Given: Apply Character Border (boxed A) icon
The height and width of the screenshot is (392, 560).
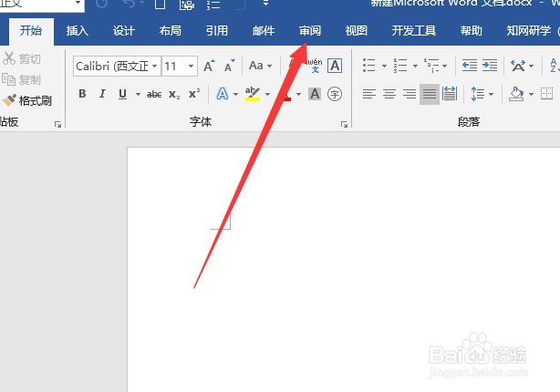Looking at the screenshot, I should (x=335, y=66).
